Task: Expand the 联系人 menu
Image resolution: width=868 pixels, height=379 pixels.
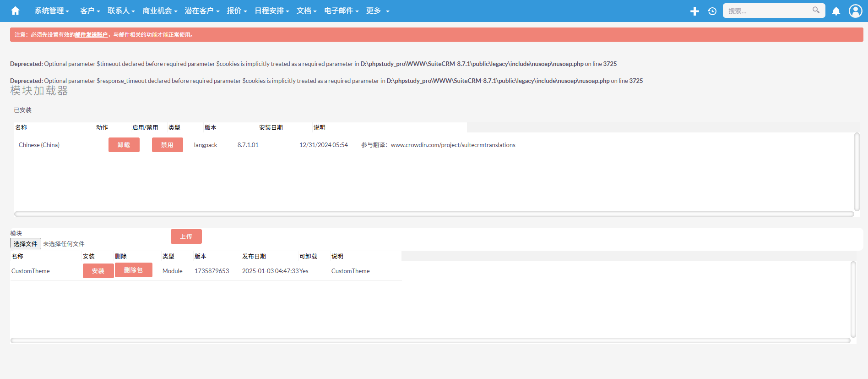Action: (x=121, y=11)
